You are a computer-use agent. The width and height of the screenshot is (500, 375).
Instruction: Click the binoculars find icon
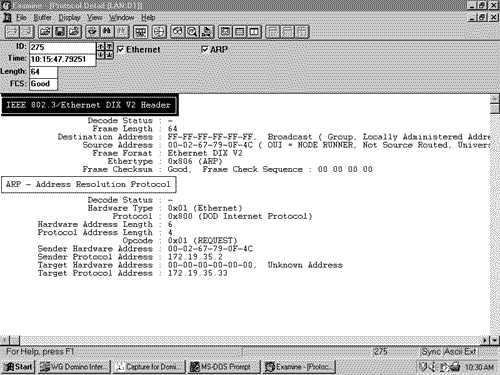[x=107, y=32]
